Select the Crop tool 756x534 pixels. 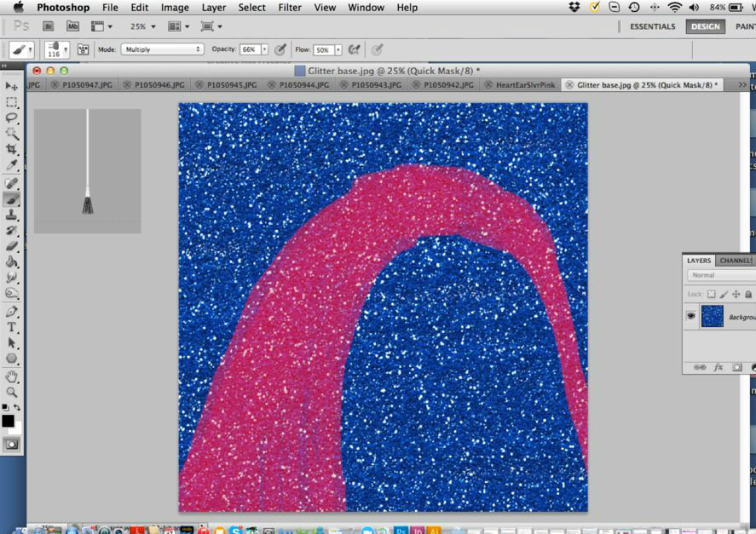[x=12, y=149]
